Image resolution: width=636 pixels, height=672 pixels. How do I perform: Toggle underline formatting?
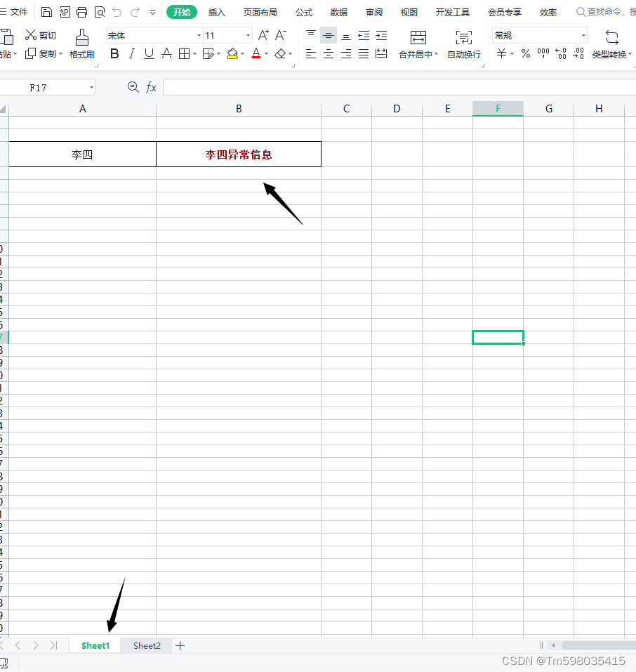[149, 53]
